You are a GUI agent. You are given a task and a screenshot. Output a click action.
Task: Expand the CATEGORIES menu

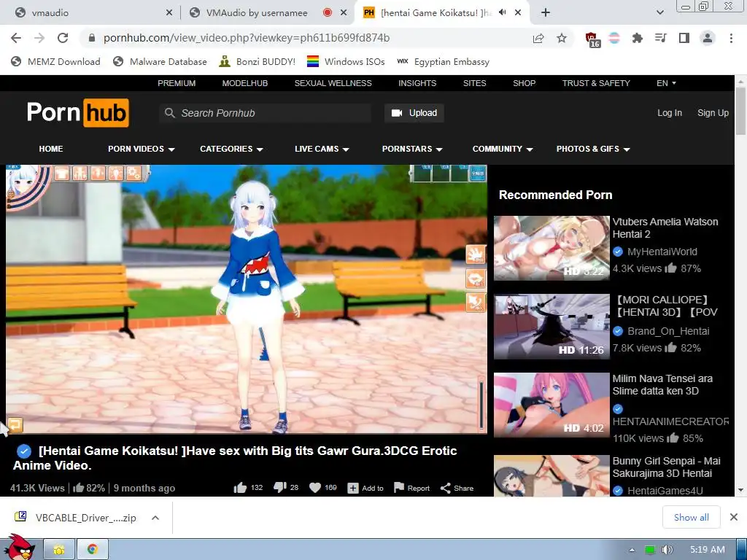coord(231,149)
